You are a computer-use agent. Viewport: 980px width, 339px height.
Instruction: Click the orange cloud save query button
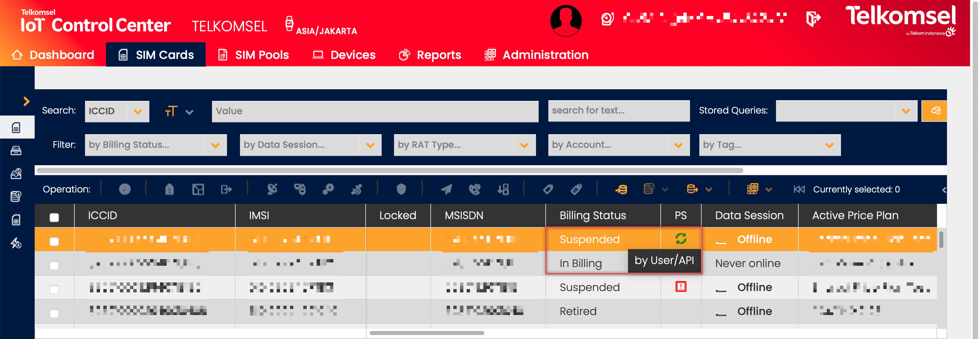click(935, 111)
